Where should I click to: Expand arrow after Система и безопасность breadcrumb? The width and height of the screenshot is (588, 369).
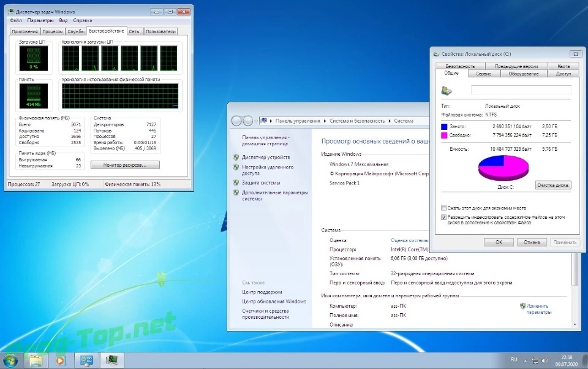point(390,121)
